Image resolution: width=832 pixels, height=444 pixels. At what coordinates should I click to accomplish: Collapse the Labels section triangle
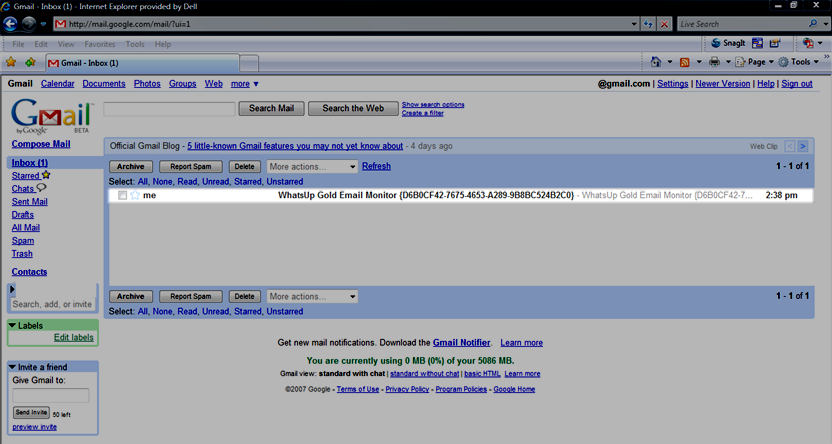(12, 325)
